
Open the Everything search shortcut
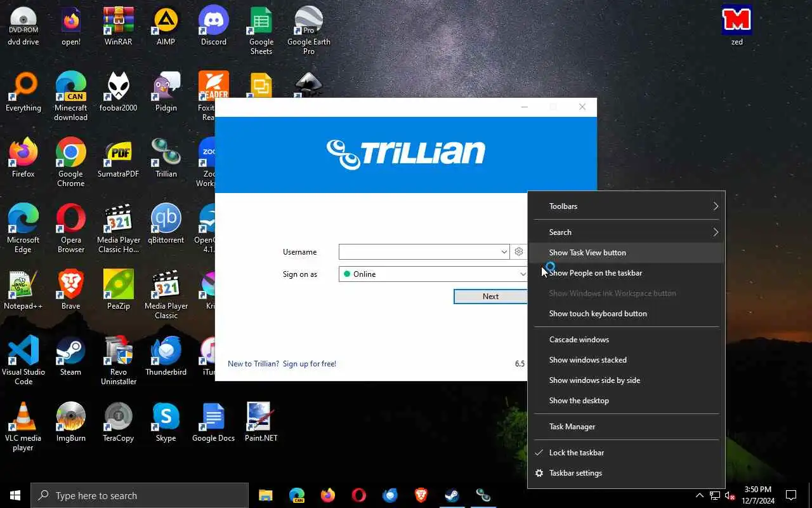click(x=23, y=92)
